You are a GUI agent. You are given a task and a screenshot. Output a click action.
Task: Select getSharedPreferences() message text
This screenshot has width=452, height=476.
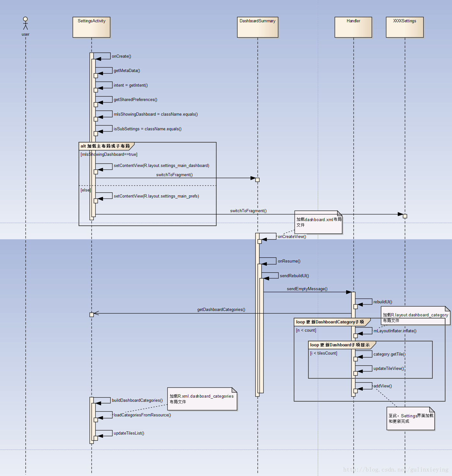click(x=135, y=100)
